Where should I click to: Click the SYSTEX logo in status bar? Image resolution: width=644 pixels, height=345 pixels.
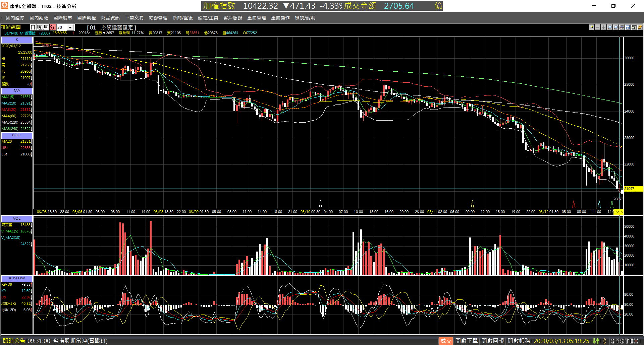(x=625, y=341)
